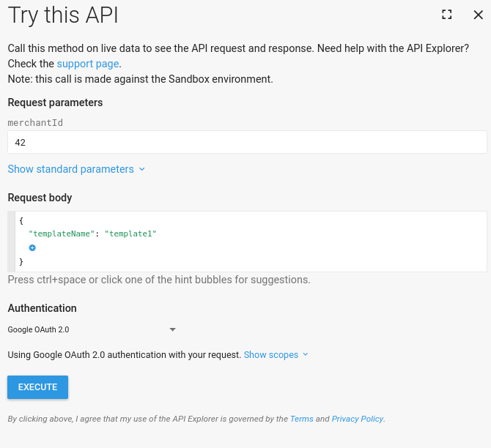491x448 pixels.
Task: Click the authentication dropdown arrow
Action: pyautogui.click(x=173, y=329)
